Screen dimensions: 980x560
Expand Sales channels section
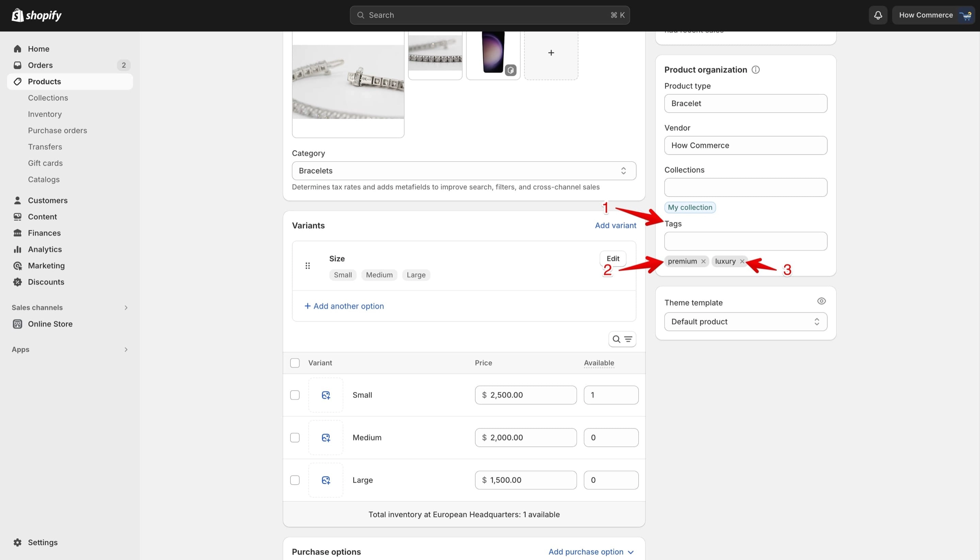[126, 307]
